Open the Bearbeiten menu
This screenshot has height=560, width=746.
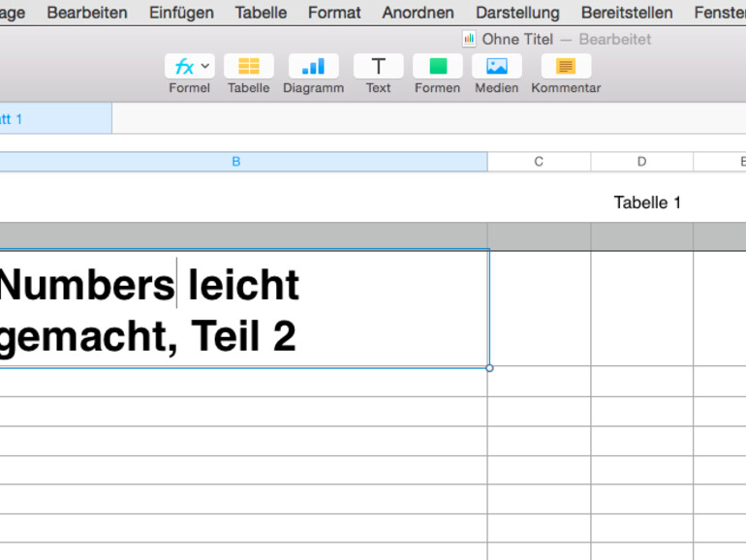tap(87, 13)
